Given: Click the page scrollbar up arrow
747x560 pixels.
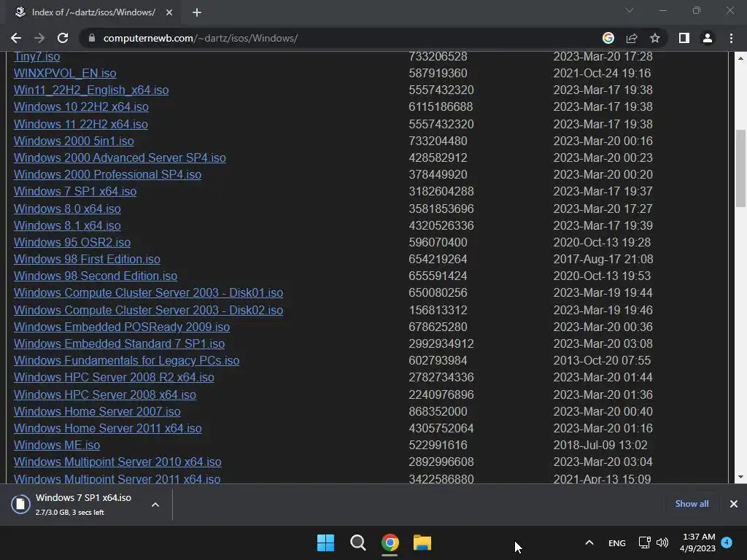Looking at the screenshot, I should click(x=740, y=58).
